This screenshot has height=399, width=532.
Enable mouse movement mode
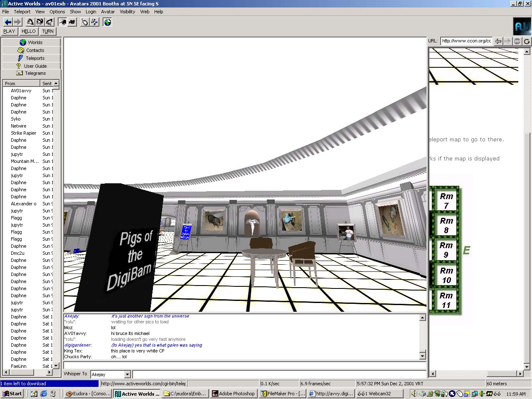pyautogui.click(x=85, y=22)
